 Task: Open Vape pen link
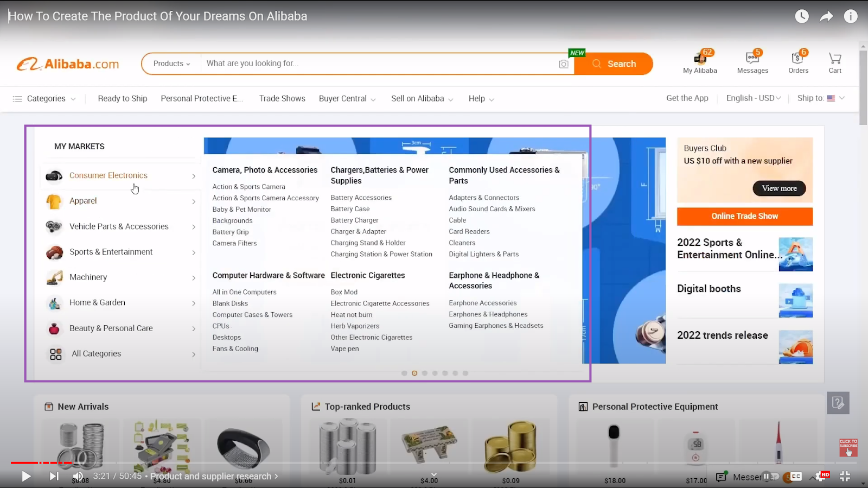pos(344,348)
